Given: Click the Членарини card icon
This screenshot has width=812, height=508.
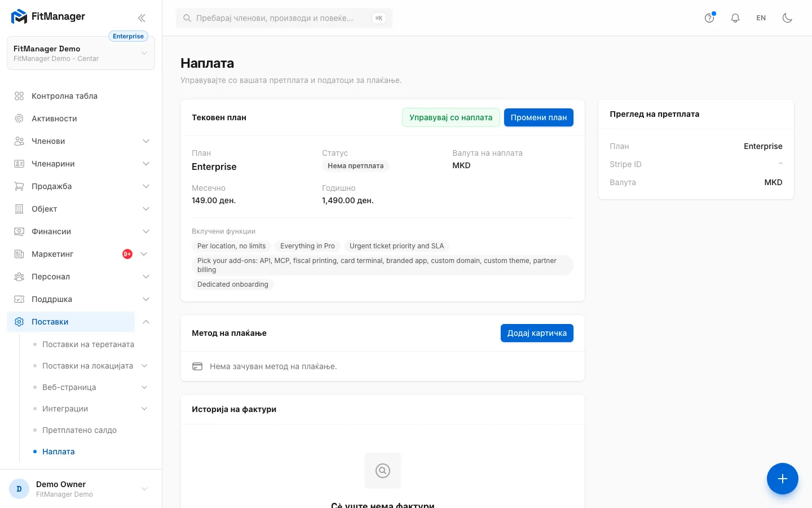Looking at the screenshot, I should click(x=19, y=164).
